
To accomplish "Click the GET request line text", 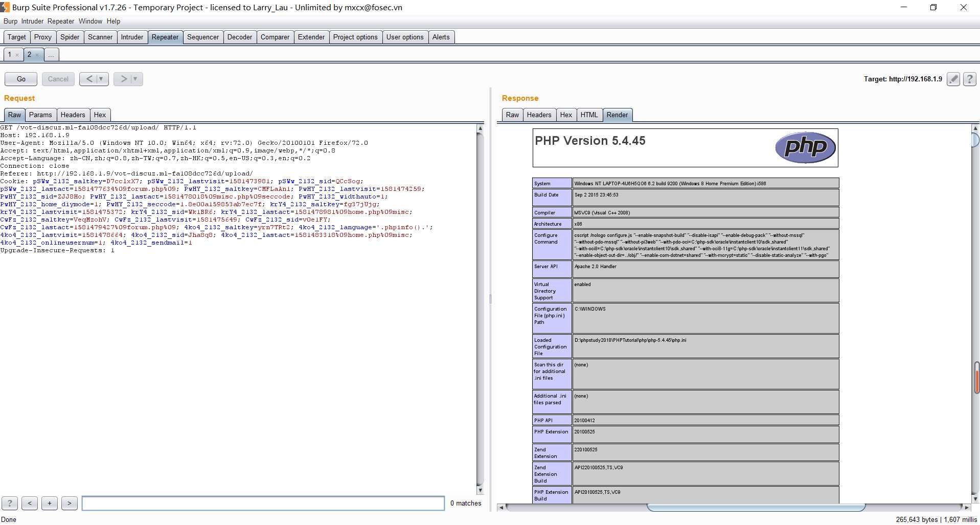I will 98,127.
